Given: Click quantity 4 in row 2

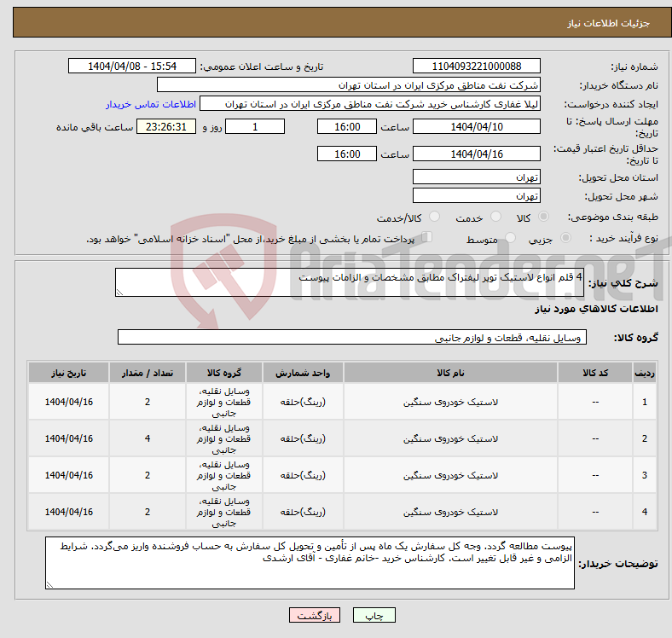Looking at the screenshot, I should [148, 438].
